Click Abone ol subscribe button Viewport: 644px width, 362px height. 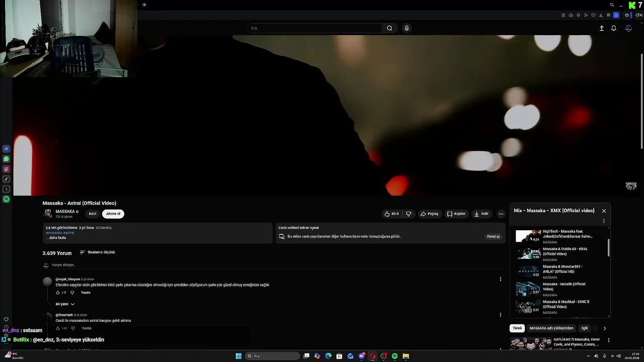[113, 214]
